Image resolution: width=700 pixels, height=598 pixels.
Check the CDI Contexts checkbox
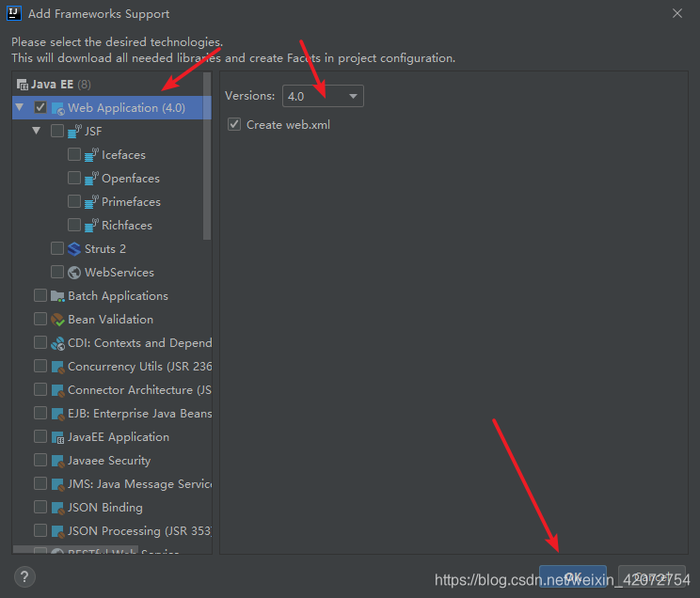pyautogui.click(x=40, y=342)
